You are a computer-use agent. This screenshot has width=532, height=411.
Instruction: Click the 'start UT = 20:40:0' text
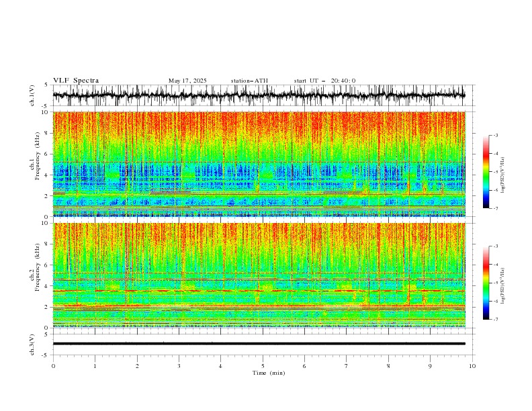click(324, 81)
